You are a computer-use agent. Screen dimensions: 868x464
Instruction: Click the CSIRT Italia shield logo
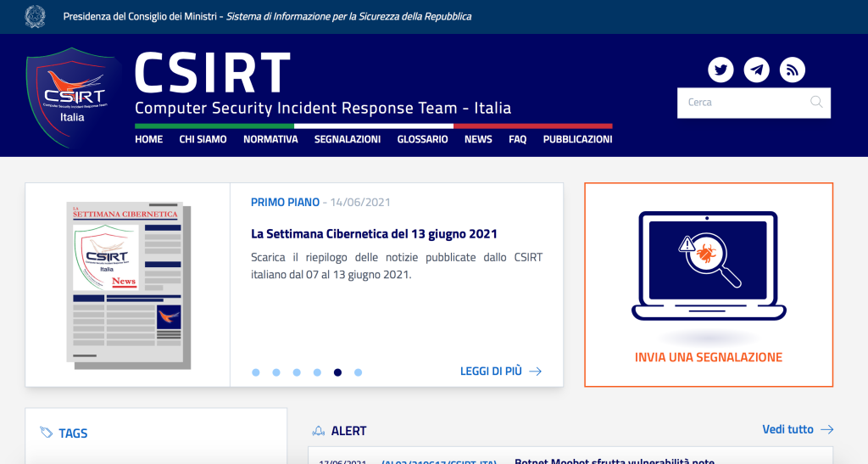[72, 98]
